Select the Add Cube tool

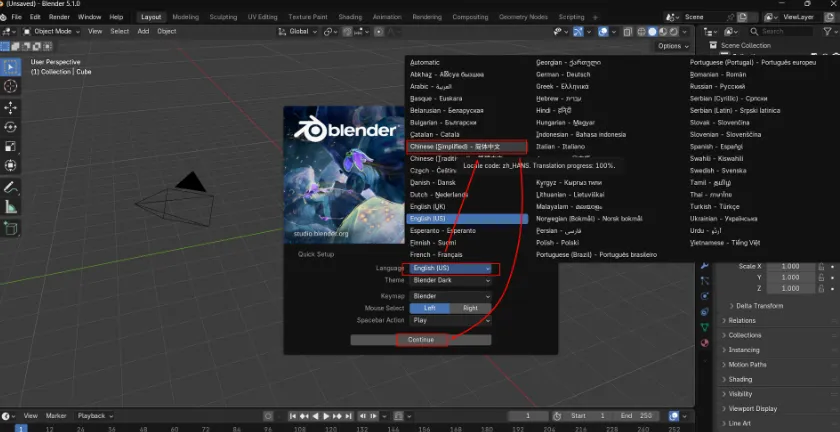tap(10, 229)
